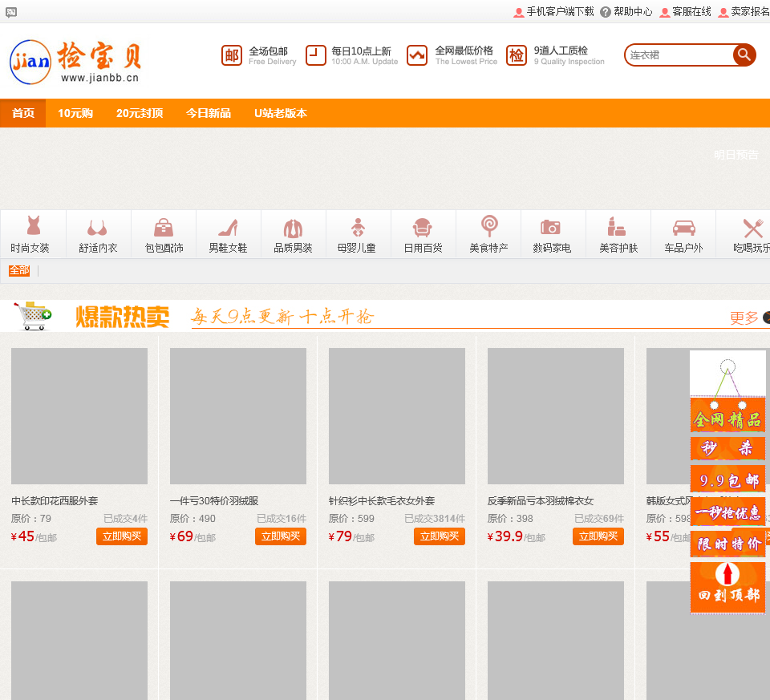
Task: Switch to 今日新品 tab
Action: click(x=209, y=113)
